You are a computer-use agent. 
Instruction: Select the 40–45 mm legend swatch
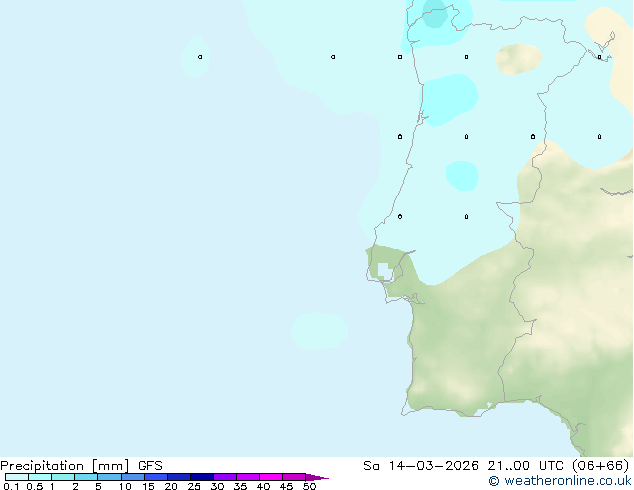[271, 477]
